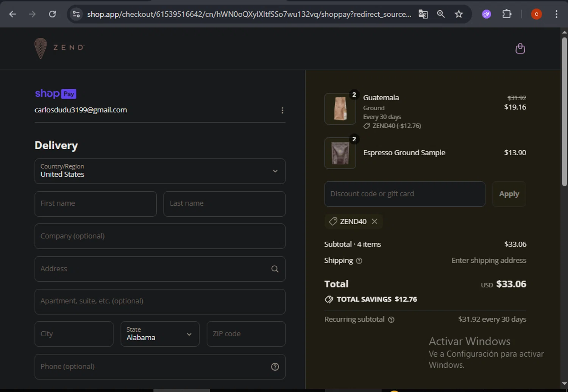
Task: Focus the Company (optional) field
Action: 160,236
